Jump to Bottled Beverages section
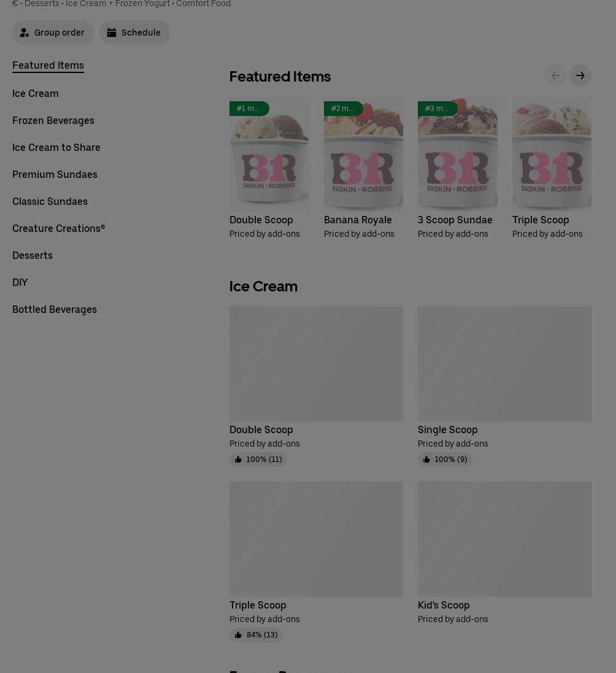The width and height of the screenshot is (616, 673). pos(55,309)
